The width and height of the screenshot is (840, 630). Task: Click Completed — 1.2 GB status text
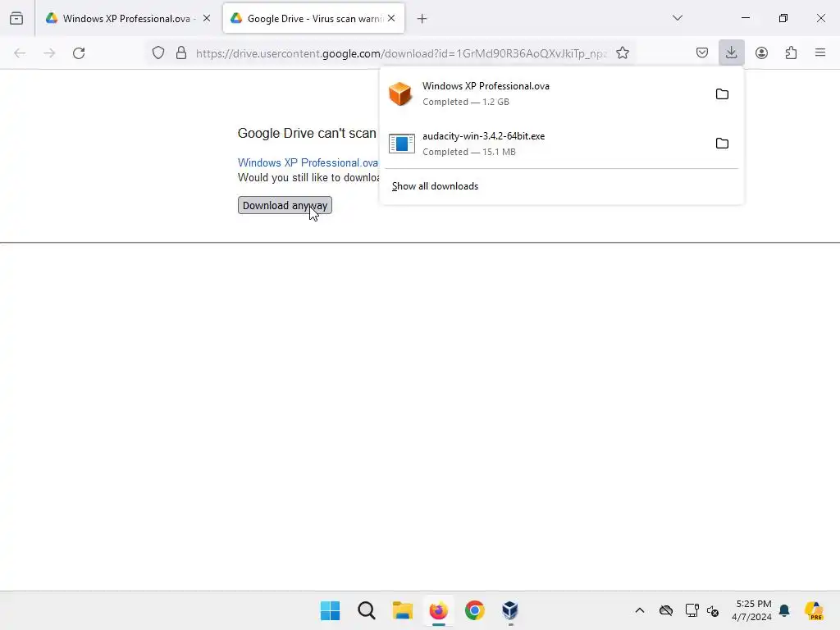click(x=466, y=102)
